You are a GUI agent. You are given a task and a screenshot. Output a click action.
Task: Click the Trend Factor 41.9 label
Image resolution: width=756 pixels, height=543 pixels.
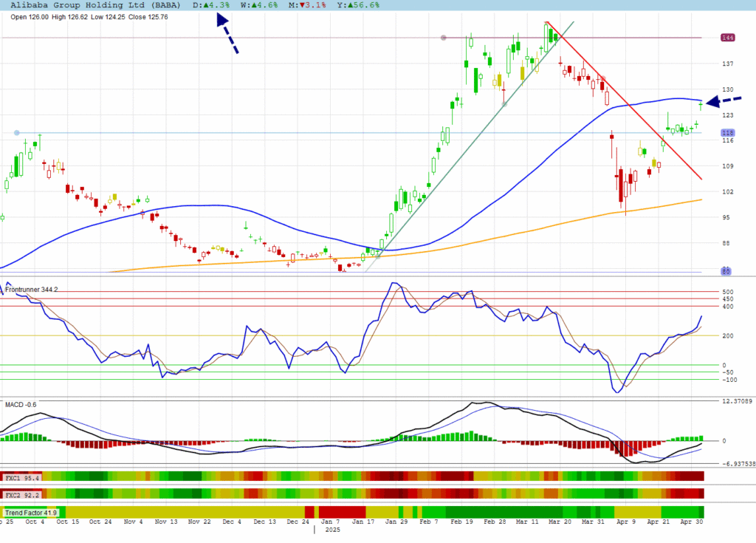31,513
